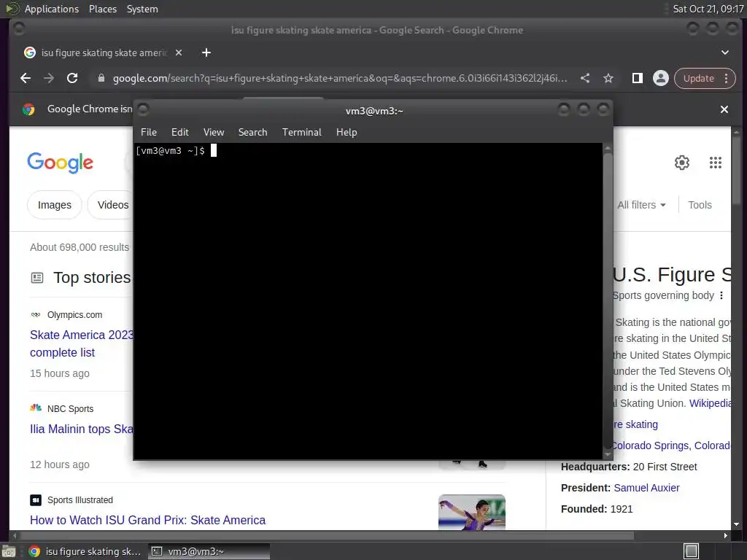Open Google quick settings gear
Image resolution: width=747 pixels, height=560 pixels.
tap(682, 163)
